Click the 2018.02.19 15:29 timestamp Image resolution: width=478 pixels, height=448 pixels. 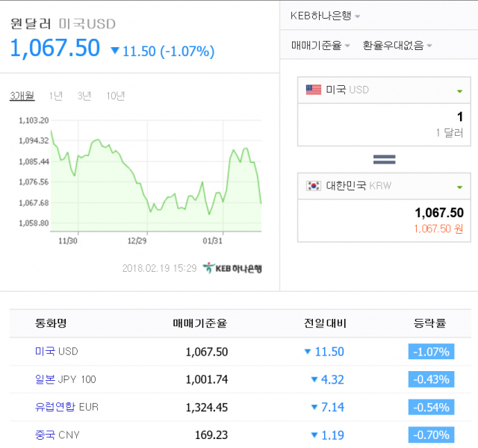point(159,268)
